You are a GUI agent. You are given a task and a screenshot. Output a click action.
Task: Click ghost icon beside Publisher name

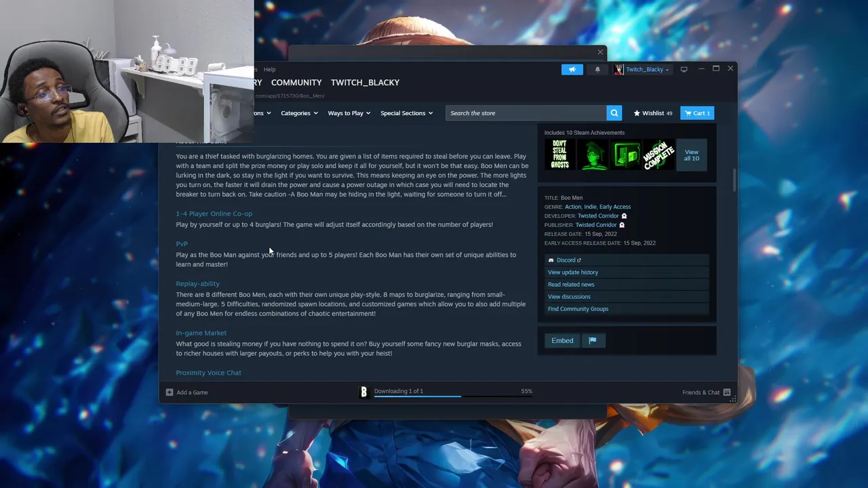click(x=622, y=225)
